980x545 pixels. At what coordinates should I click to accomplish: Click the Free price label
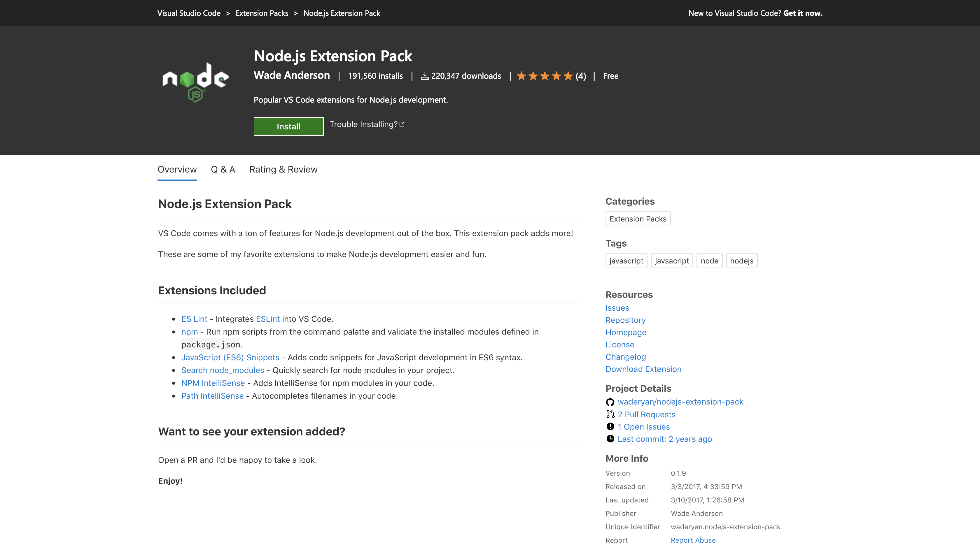[x=610, y=76]
